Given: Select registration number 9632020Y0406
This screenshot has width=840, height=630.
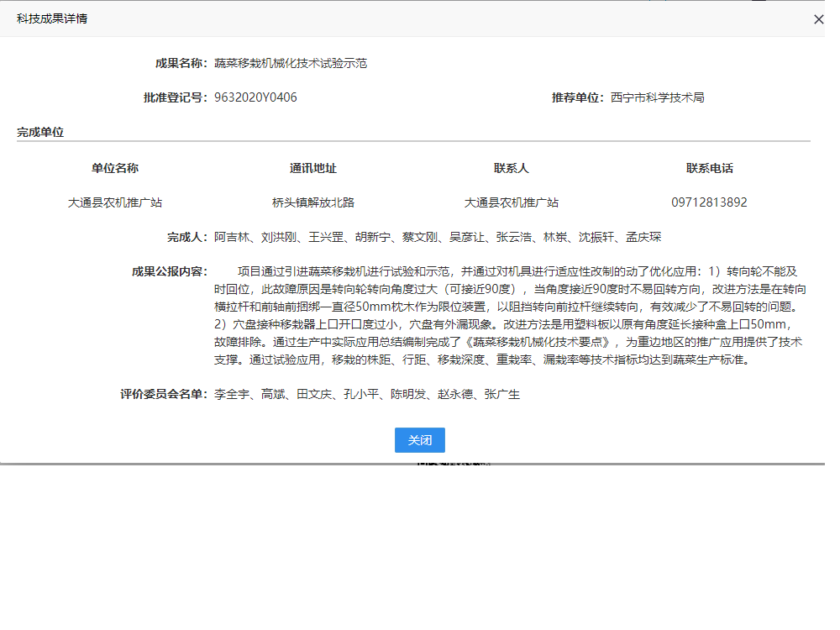Looking at the screenshot, I should point(255,97).
